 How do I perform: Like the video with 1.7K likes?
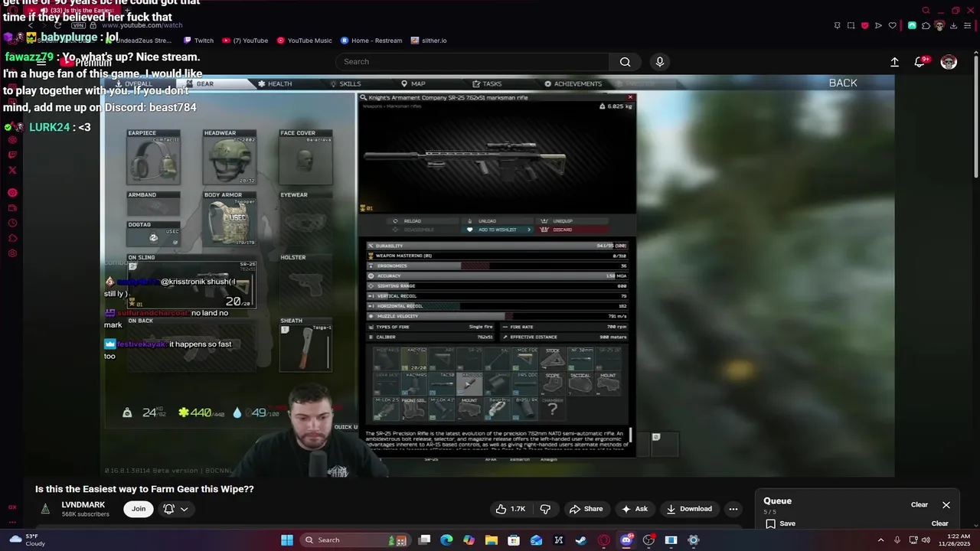pyautogui.click(x=511, y=509)
